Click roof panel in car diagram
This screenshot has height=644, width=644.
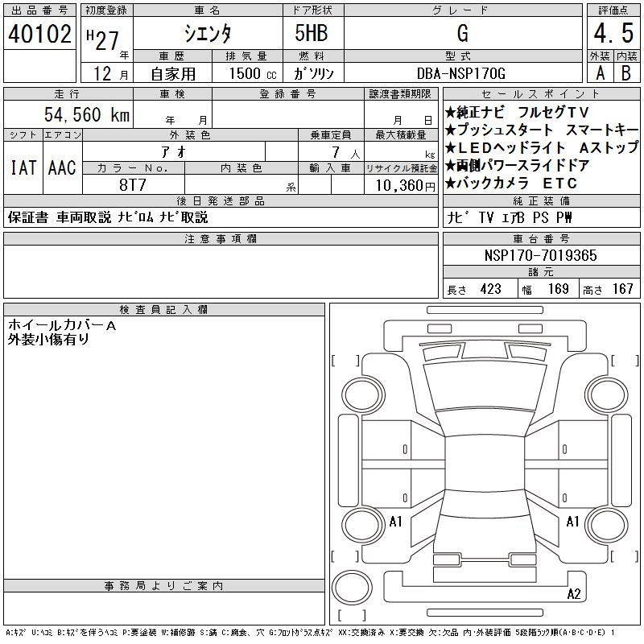(x=485, y=464)
